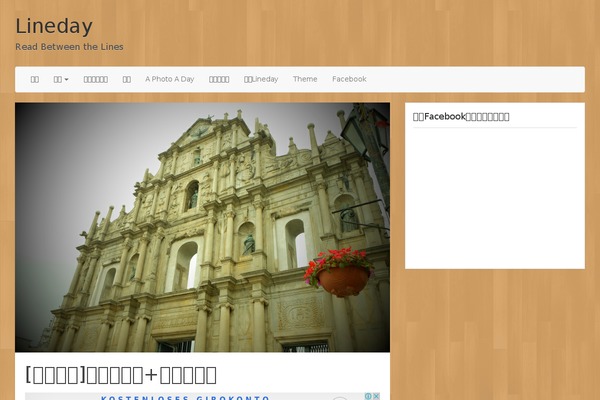This screenshot has height=400, width=600.
Task: Open the navigation link right before 'A Photo A Day'
Action: pos(127,79)
